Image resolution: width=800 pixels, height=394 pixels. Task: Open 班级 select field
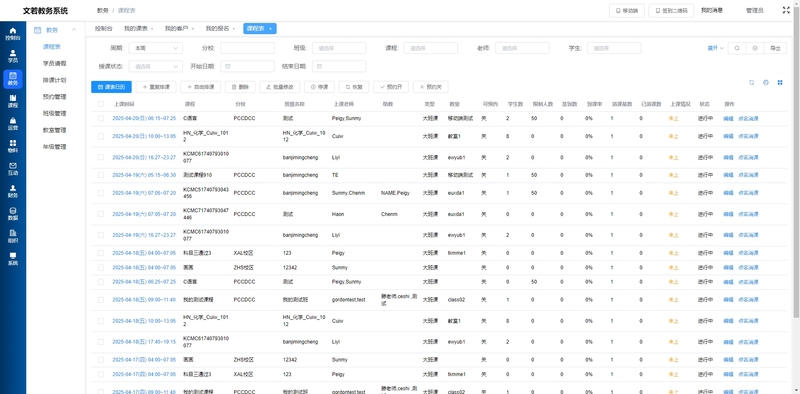pyautogui.click(x=339, y=48)
